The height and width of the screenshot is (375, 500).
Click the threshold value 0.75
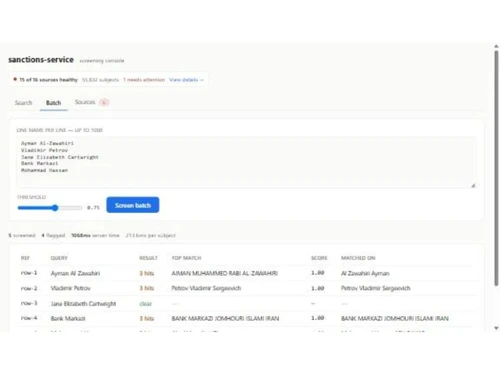pos(93,207)
